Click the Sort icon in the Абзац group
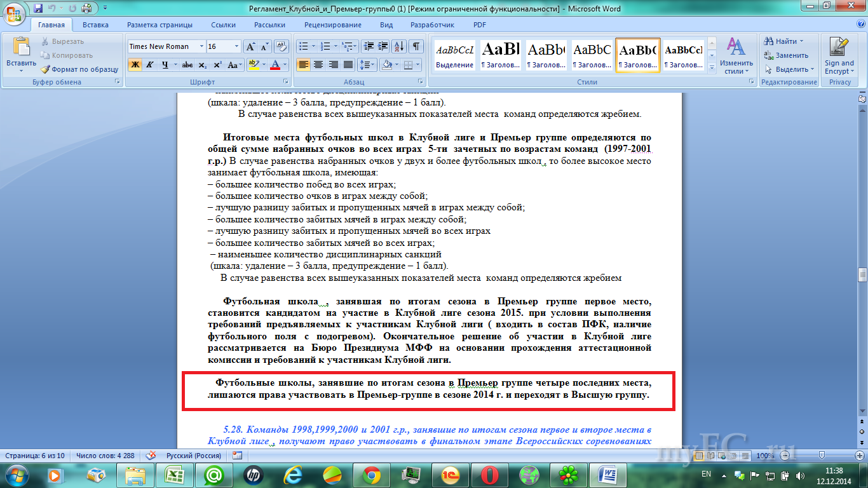 click(399, 46)
